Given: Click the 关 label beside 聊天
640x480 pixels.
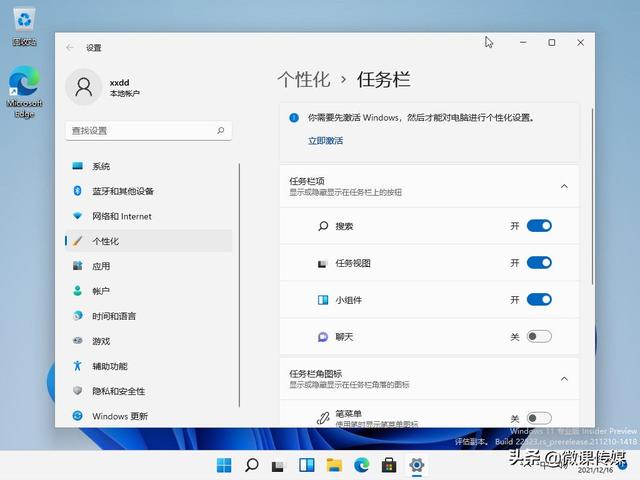Looking at the screenshot, I should (x=515, y=337).
